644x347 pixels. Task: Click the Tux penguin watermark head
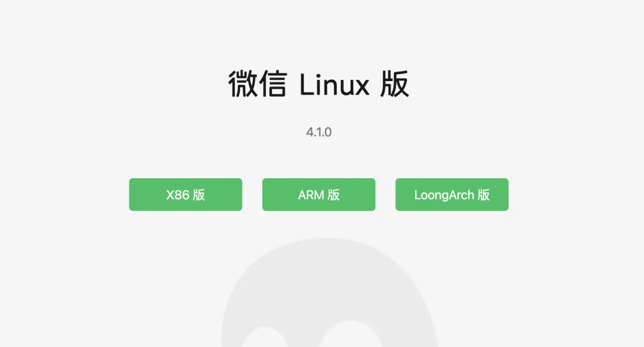(x=329, y=292)
